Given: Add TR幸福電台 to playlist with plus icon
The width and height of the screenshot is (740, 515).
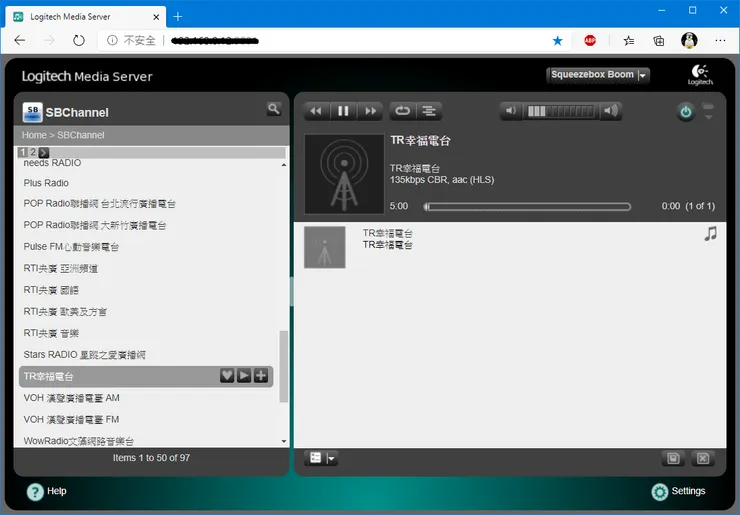Looking at the screenshot, I should pos(261,375).
